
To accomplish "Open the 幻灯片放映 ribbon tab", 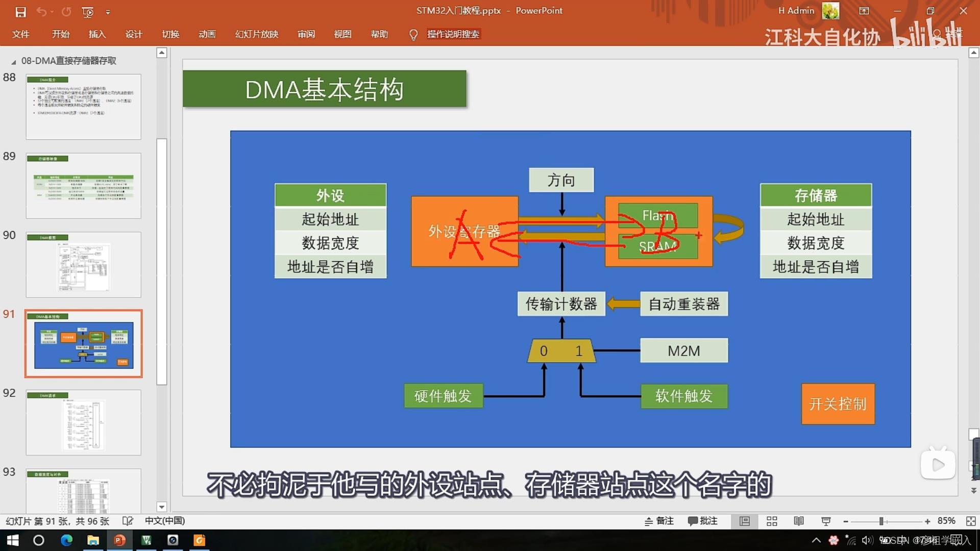I will 256,34.
